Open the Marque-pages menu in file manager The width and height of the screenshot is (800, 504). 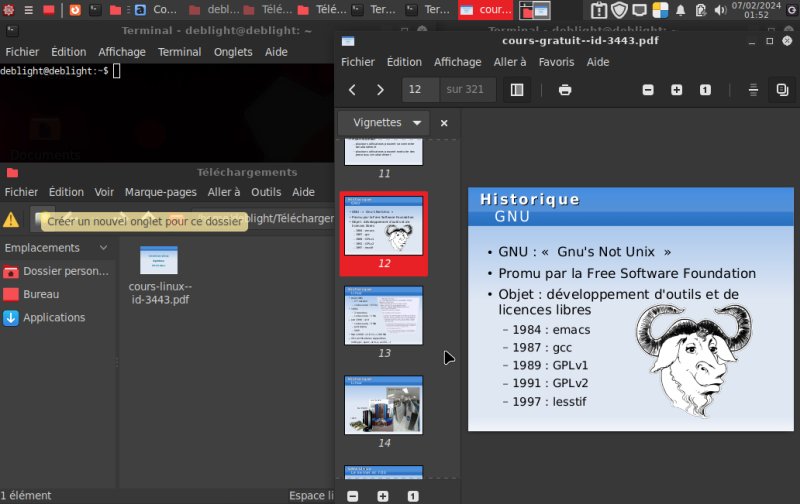[160, 192]
